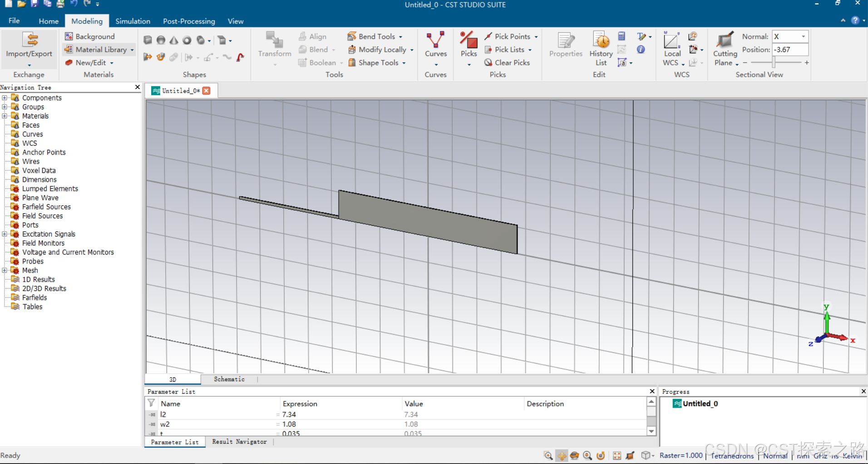Create a Torus shape
Image resolution: width=868 pixels, height=464 pixels.
coord(187,40)
